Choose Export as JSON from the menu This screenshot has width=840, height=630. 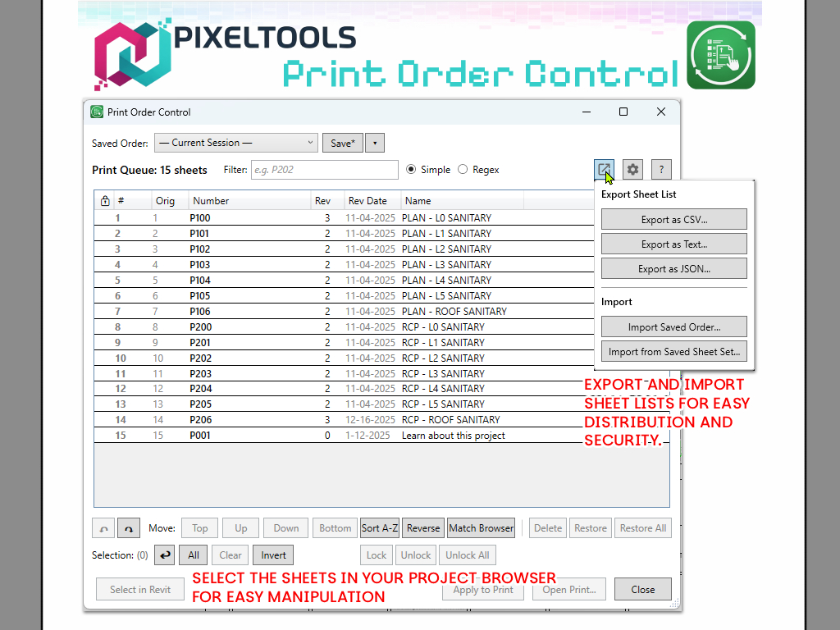pos(673,269)
